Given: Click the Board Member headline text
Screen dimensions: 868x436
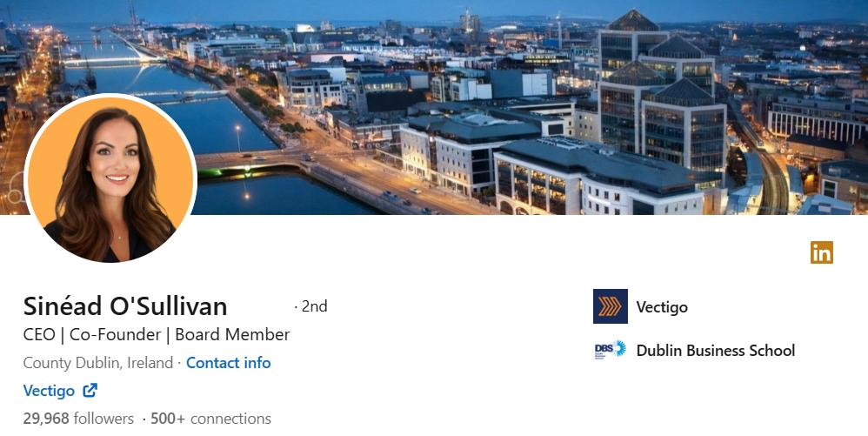Looking at the screenshot, I should [x=232, y=335].
